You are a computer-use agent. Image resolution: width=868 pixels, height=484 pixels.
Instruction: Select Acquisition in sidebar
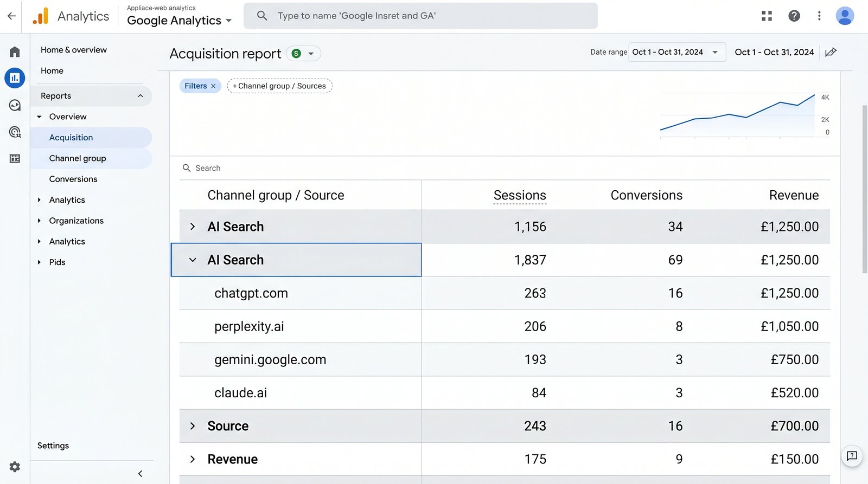click(91, 138)
